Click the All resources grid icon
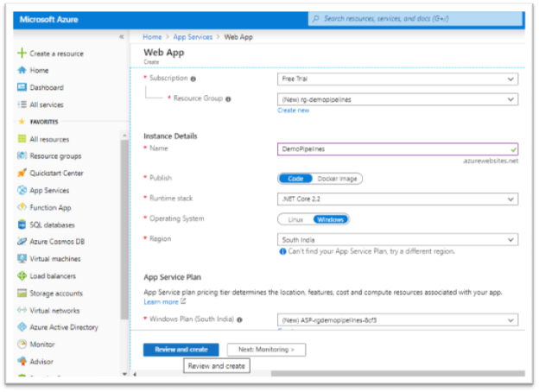Screen dimensions: 539x392 (x=22, y=139)
